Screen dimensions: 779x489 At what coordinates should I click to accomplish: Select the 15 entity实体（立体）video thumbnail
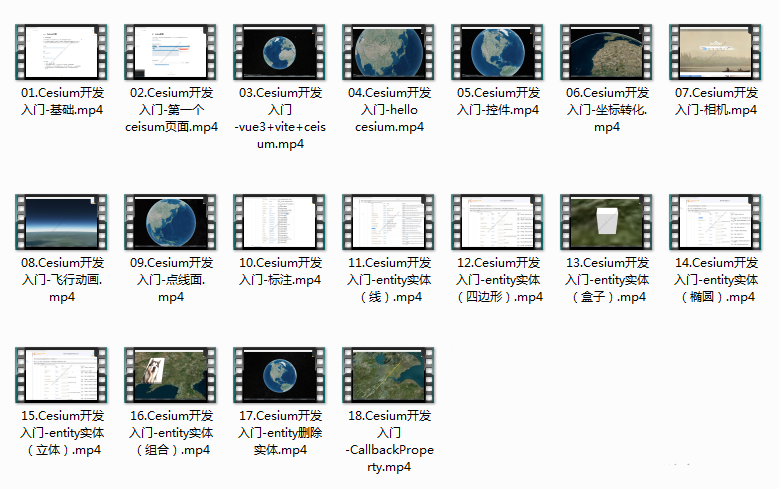click(x=62, y=375)
